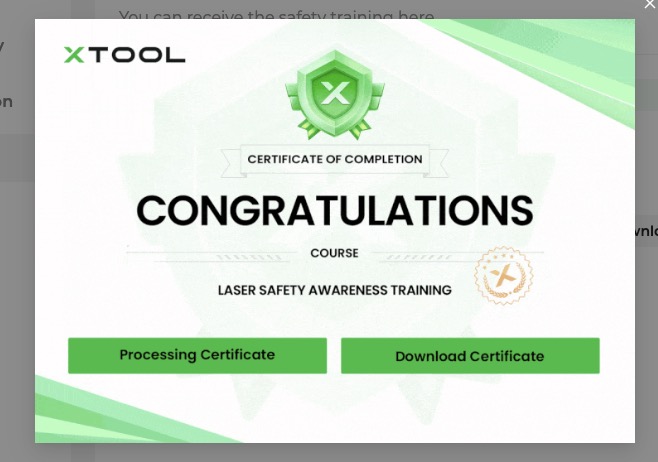
Task: Click the xTool logo on certificate
Action: [124, 55]
